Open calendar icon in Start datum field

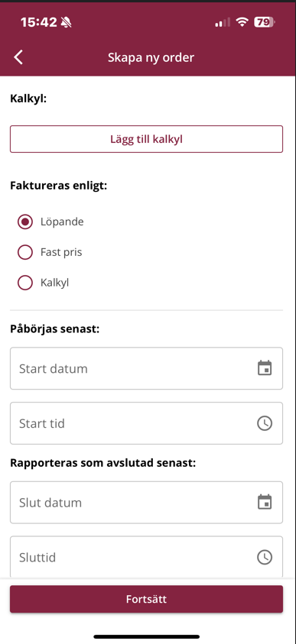[x=265, y=368]
